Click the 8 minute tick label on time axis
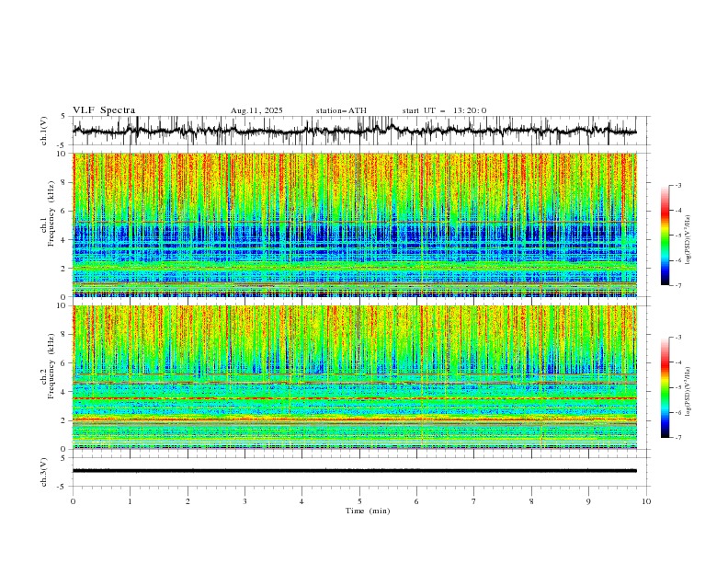This screenshot has height=563, width=728. click(531, 501)
